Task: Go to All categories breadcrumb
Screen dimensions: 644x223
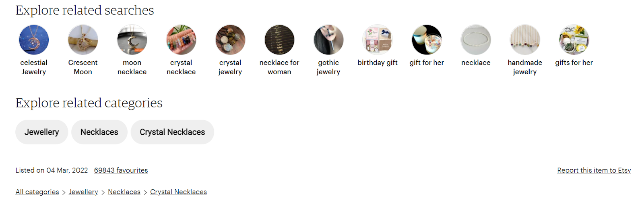Action: coord(37,192)
